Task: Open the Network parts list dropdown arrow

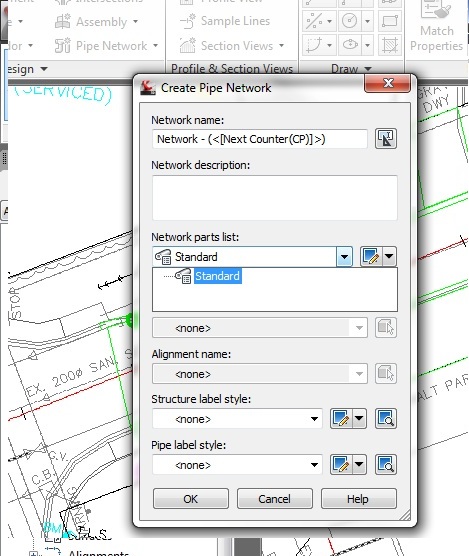Action: (x=344, y=256)
